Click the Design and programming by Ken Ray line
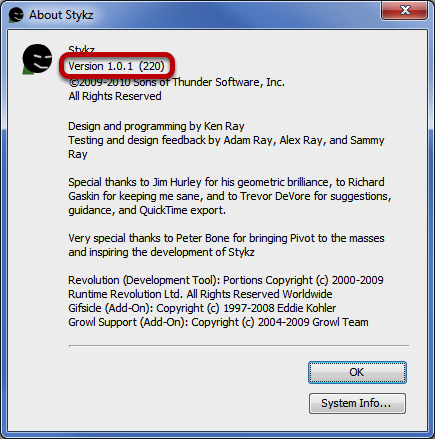This screenshot has width=435, height=439. pyautogui.click(x=156, y=126)
